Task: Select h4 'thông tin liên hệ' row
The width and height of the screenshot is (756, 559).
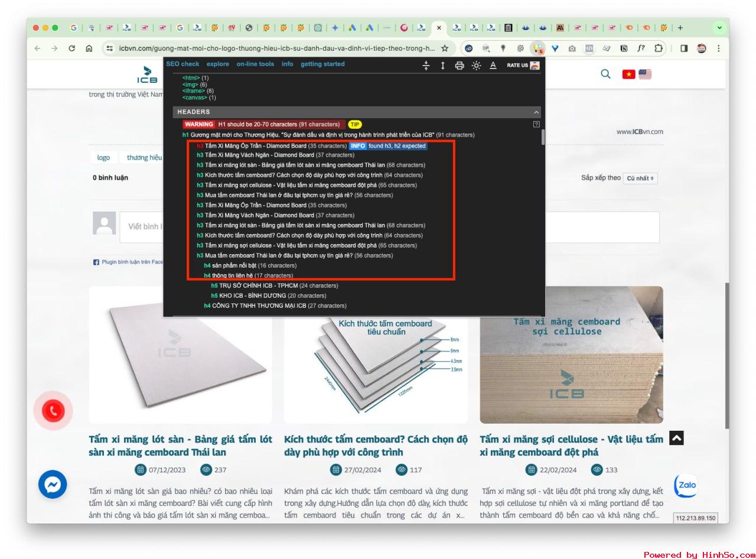Action: pyautogui.click(x=248, y=275)
